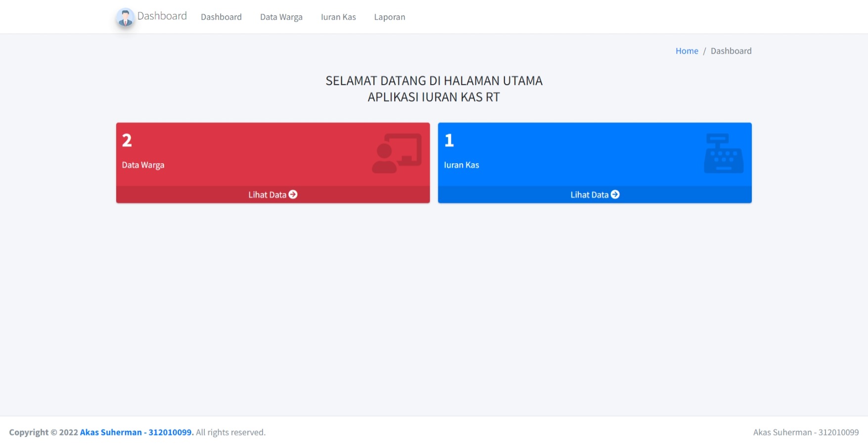Click the Home breadcrumb link
This screenshot has width=868, height=447.
pos(686,50)
